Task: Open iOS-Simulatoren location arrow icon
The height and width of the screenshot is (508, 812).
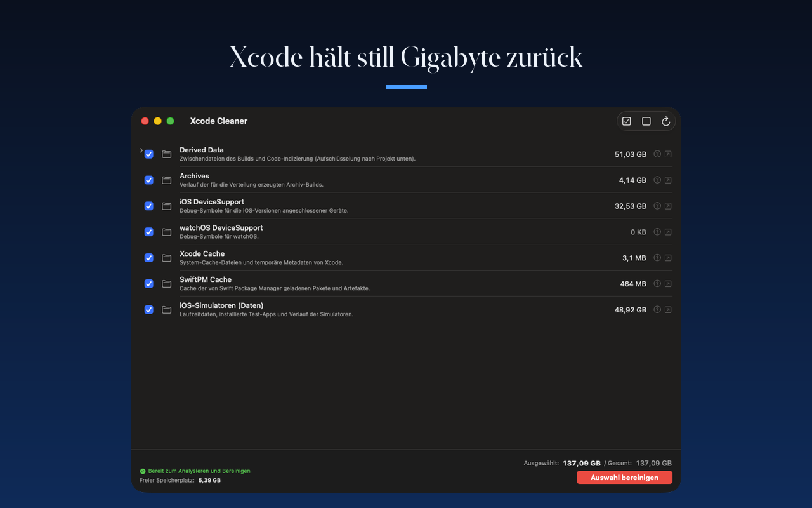Action: pos(668,310)
